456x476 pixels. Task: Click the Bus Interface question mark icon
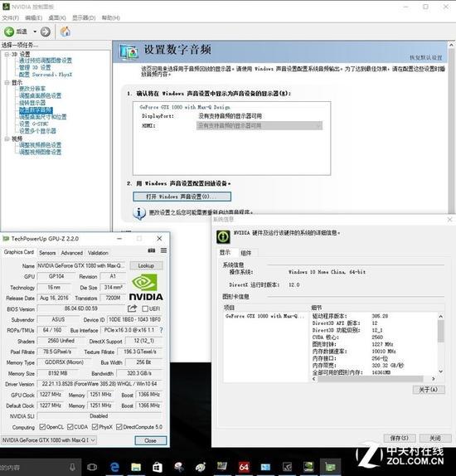point(161,330)
